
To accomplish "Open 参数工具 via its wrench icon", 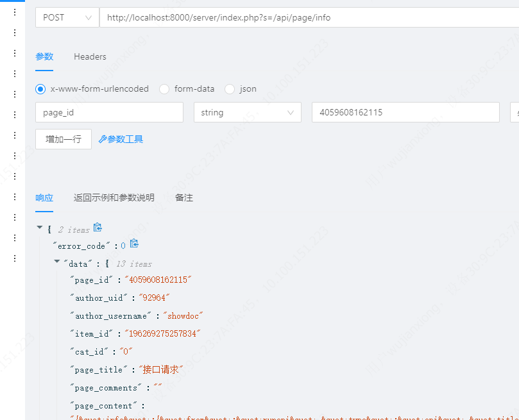I will coord(103,139).
